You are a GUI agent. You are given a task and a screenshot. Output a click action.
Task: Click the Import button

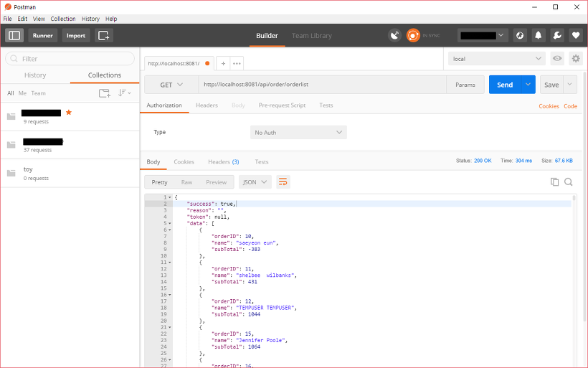[76, 36]
